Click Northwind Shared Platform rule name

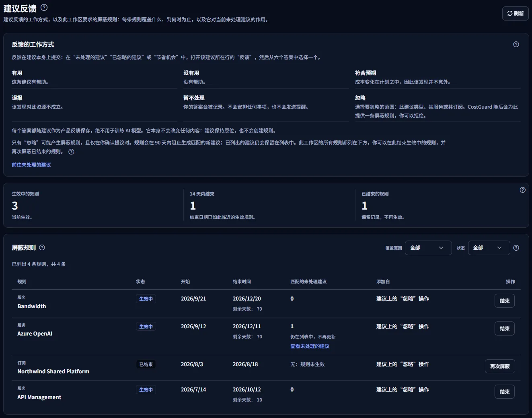(53, 371)
